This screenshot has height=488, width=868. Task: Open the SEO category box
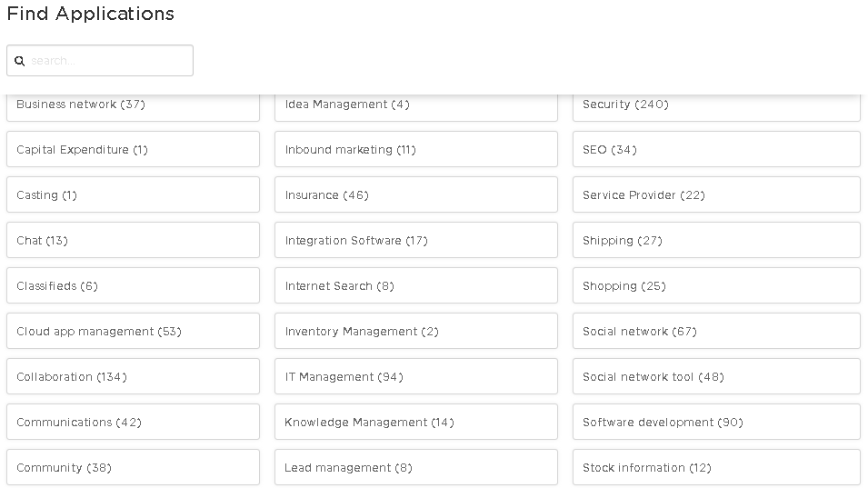coord(715,150)
